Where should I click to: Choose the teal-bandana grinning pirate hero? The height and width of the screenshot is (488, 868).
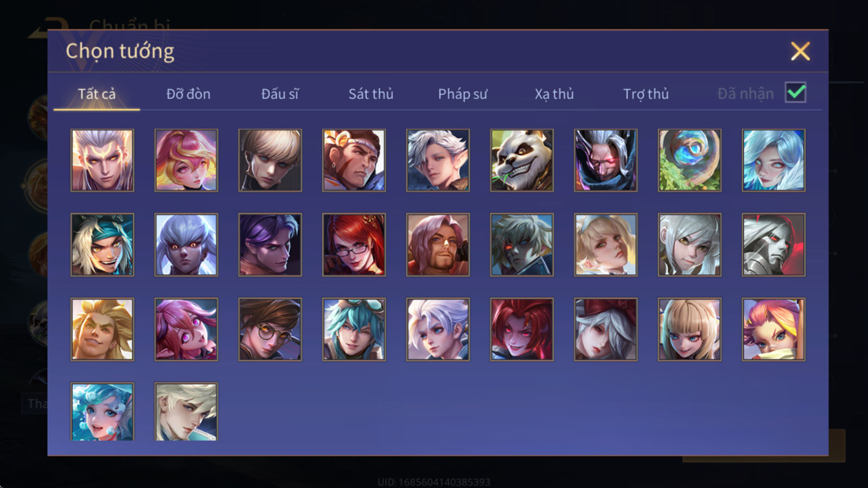click(x=102, y=245)
